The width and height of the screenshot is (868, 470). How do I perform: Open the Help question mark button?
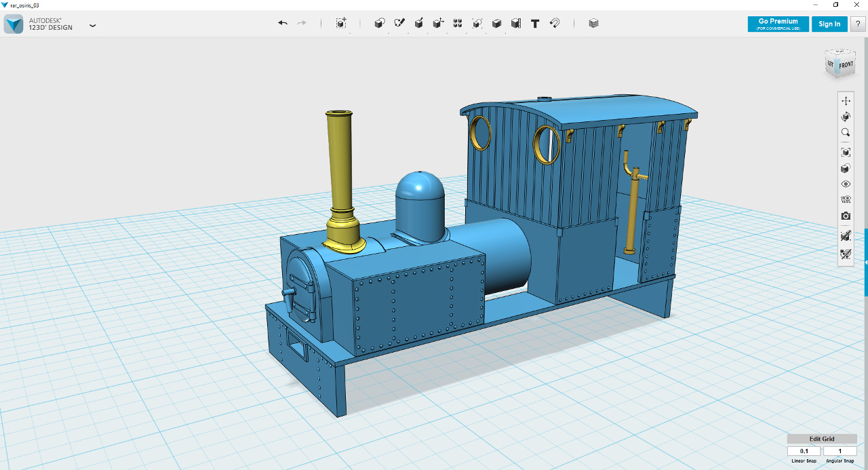pyautogui.click(x=858, y=24)
